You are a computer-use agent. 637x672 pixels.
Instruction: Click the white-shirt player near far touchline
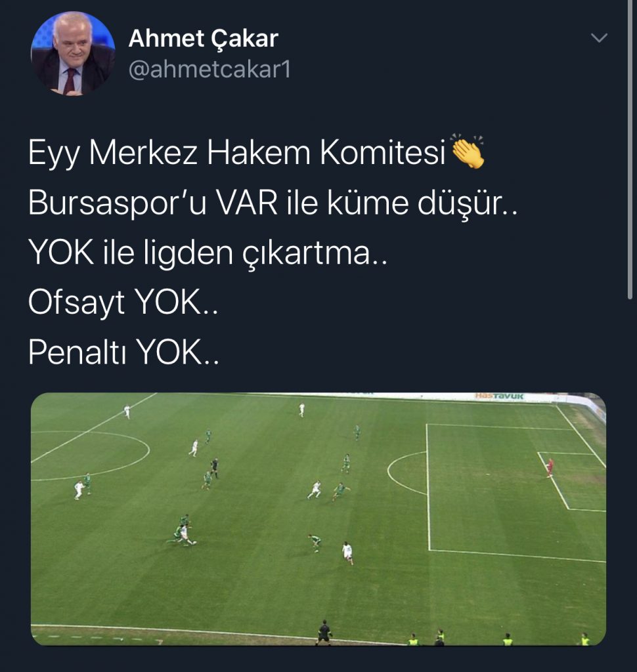301,409
